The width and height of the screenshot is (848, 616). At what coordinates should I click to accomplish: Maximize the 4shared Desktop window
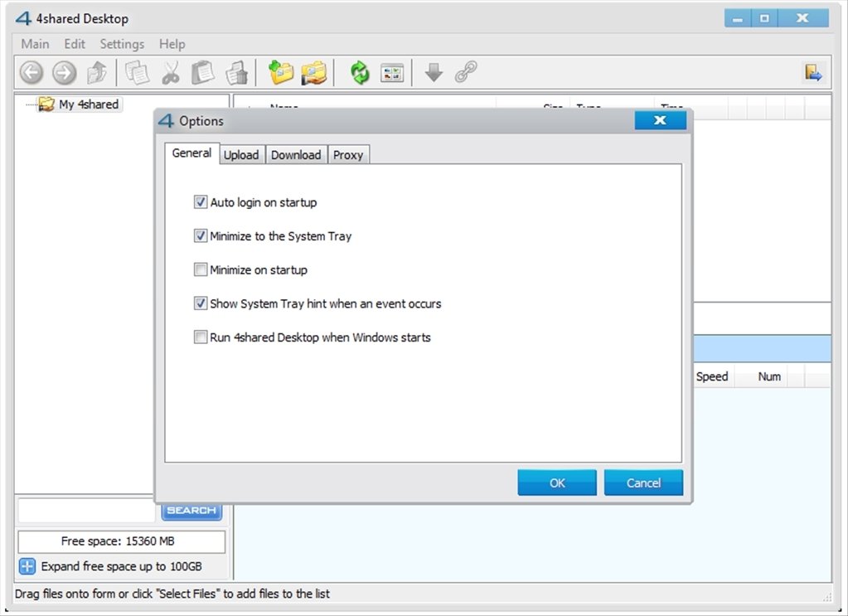point(764,18)
